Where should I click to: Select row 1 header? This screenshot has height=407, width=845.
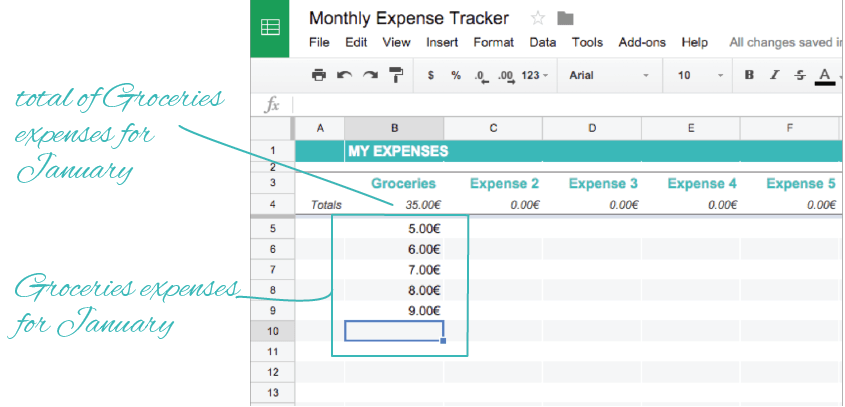(273, 151)
